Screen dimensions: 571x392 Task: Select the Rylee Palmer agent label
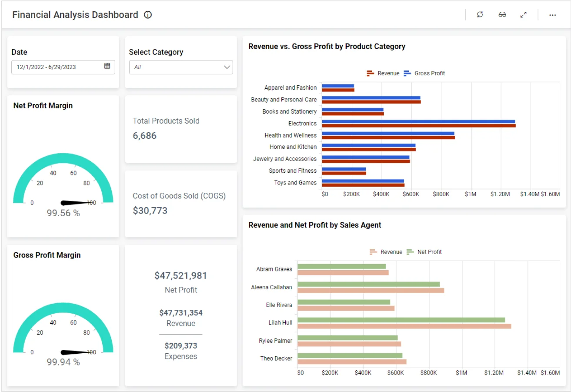pyautogui.click(x=275, y=341)
